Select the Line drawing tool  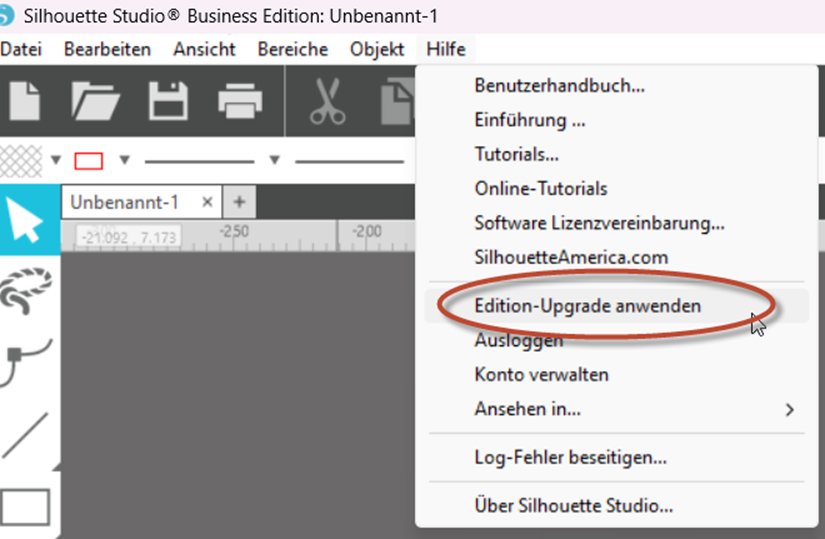26,436
